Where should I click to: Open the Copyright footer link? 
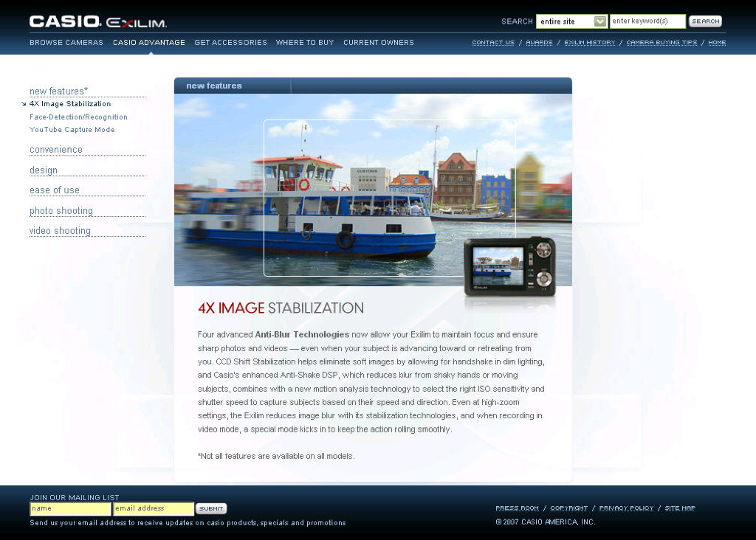569,508
